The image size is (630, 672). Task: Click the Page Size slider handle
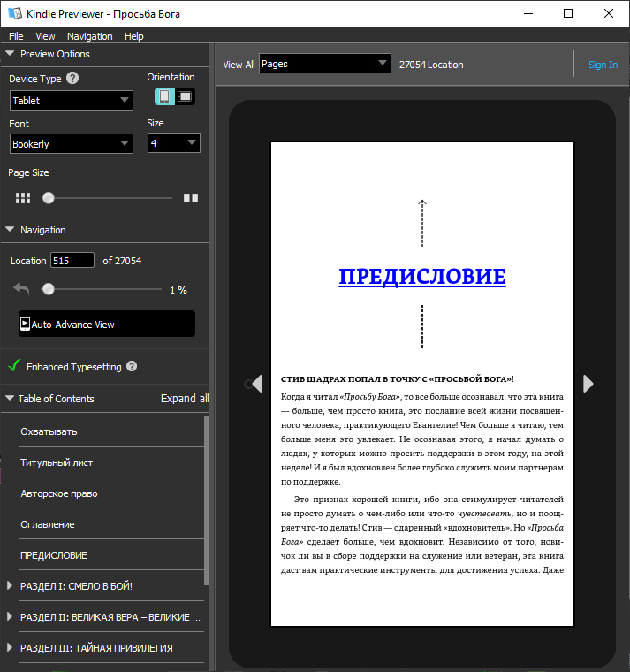(49, 198)
